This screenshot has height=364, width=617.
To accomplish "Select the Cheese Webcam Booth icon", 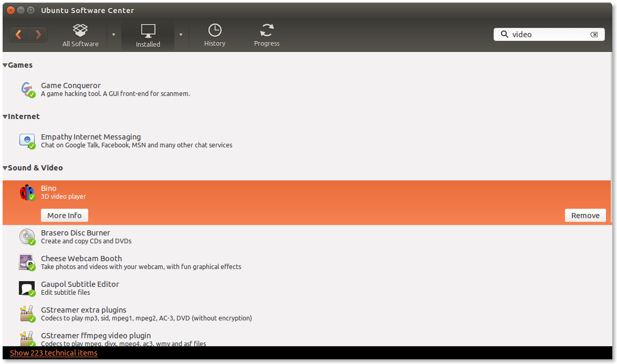I will [27, 263].
